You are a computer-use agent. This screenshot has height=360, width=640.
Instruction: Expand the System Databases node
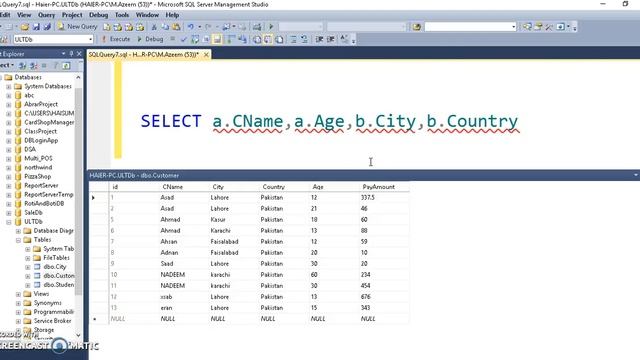click(9, 87)
